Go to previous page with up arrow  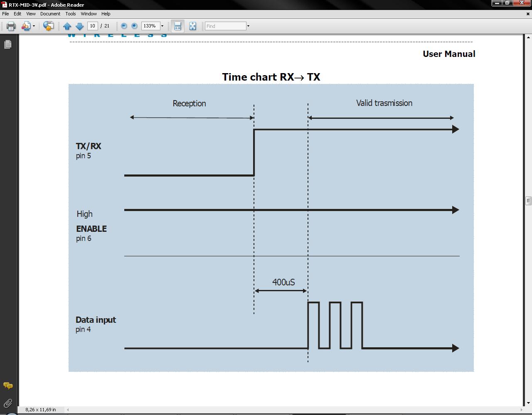(67, 26)
